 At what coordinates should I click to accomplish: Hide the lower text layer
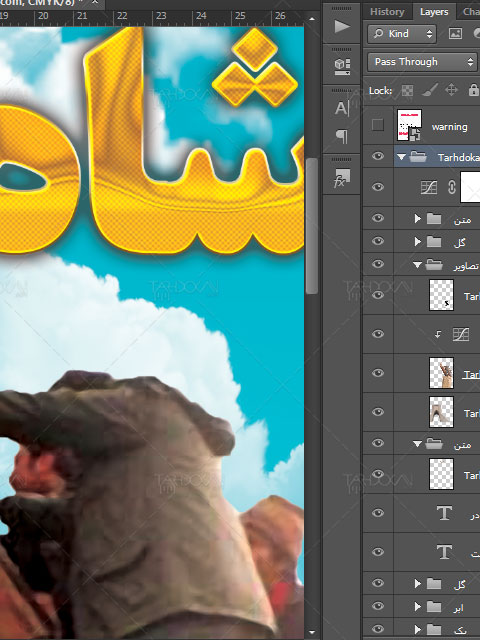(378, 551)
